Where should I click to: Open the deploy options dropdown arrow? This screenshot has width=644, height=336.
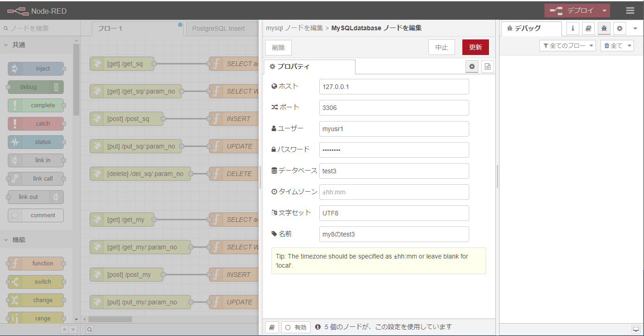(605, 11)
